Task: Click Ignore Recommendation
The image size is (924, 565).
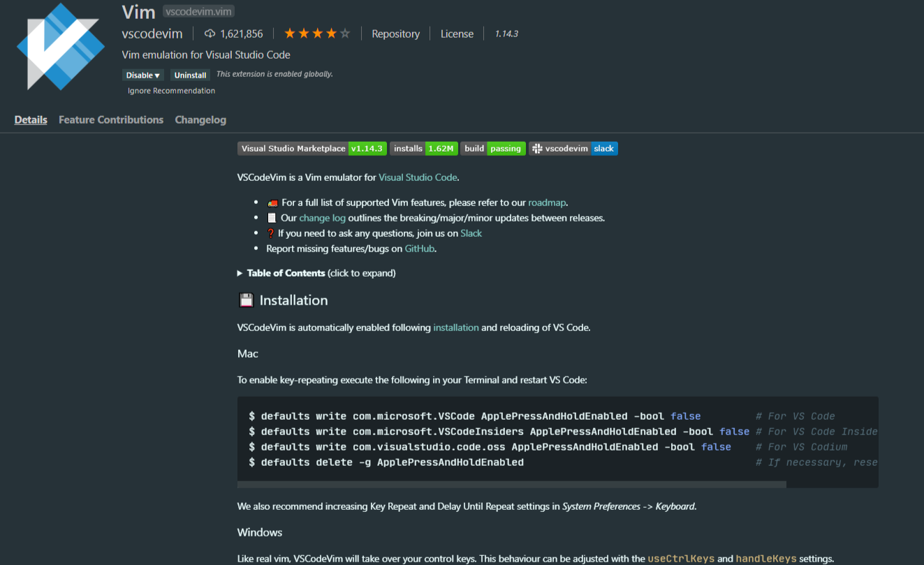Action: pyautogui.click(x=171, y=91)
